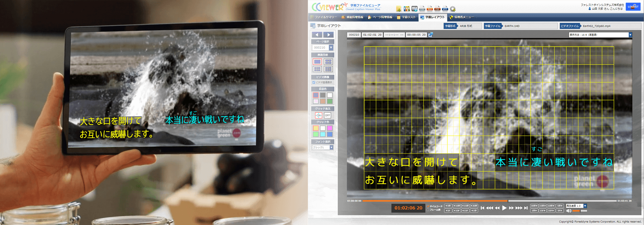Image resolution: width=644 pixels, height=225 pixels.
Task: Open the 管理者メニュー tab
Action: (x=462, y=17)
